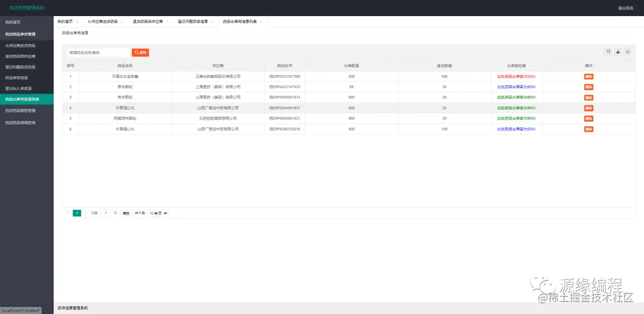644x314 pixels.
Task: Click 出库数量 value 400 in row 6
Action: click(x=351, y=129)
